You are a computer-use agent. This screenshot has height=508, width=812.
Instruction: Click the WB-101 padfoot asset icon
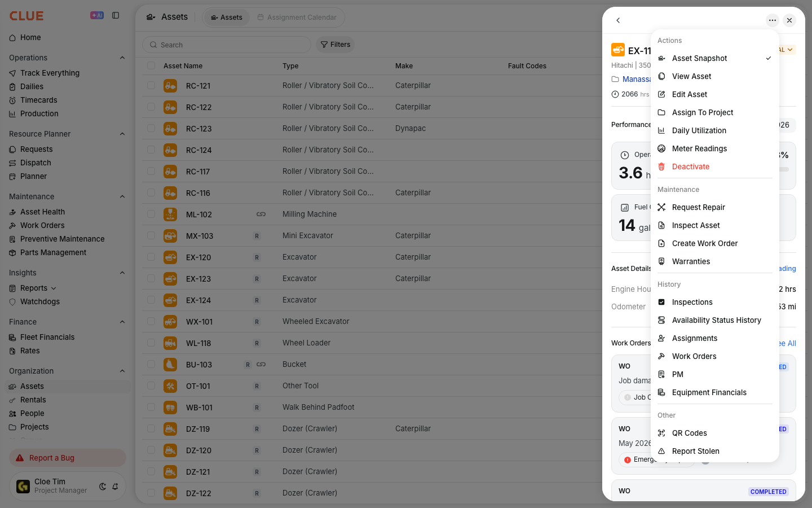(x=170, y=408)
